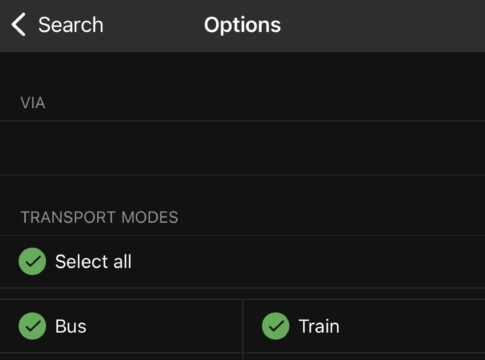485x360 pixels.
Task: Click green circle icon beside Select all
Action: tap(32, 261)
